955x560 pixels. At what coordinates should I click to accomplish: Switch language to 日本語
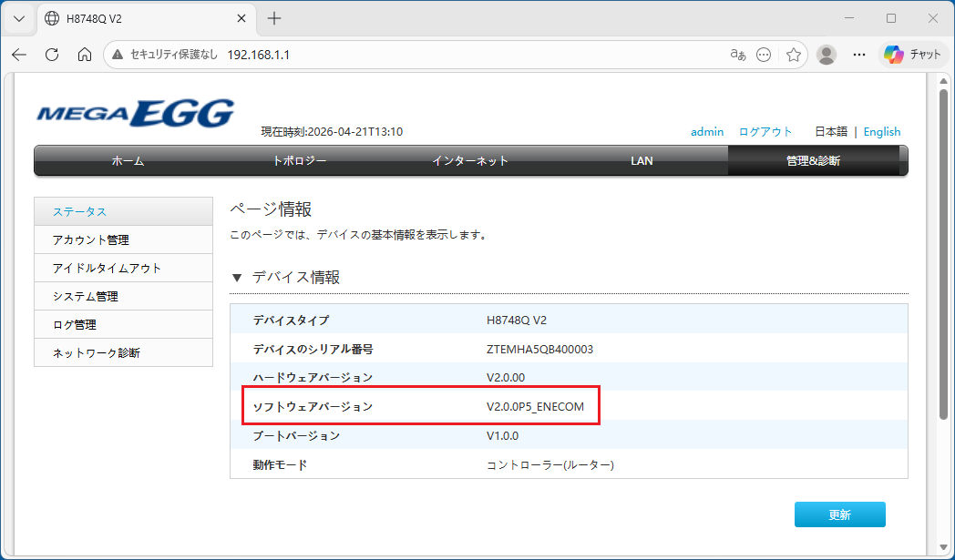pos(831,131)
